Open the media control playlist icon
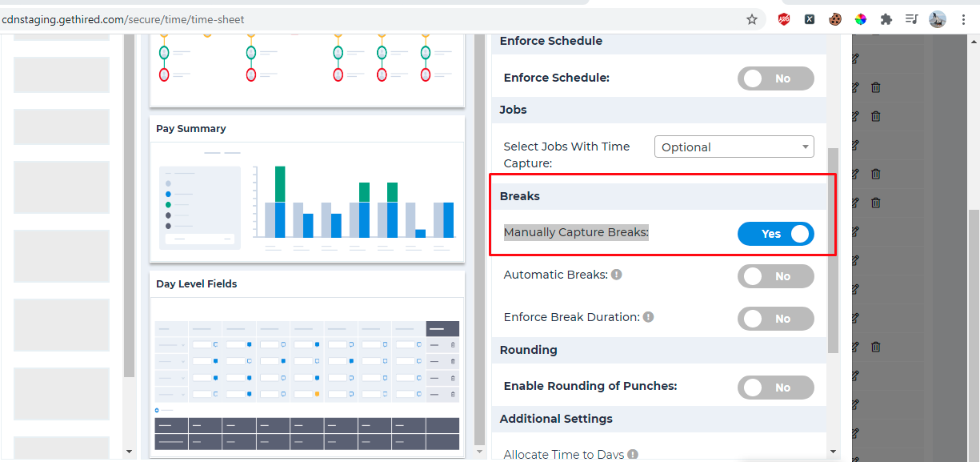This screenshot has height=462, width=980. tap(911, 19)
